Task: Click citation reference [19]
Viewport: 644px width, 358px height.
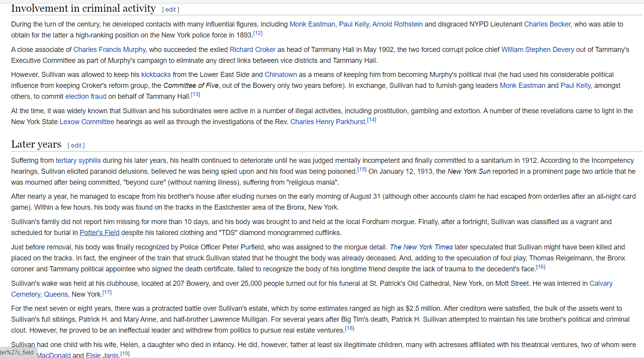Action: point(125,354)
